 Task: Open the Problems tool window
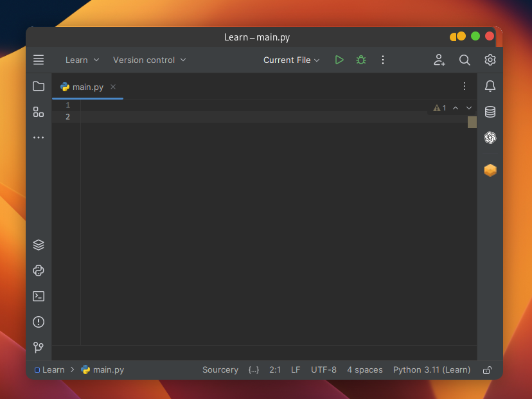(39, 322)
